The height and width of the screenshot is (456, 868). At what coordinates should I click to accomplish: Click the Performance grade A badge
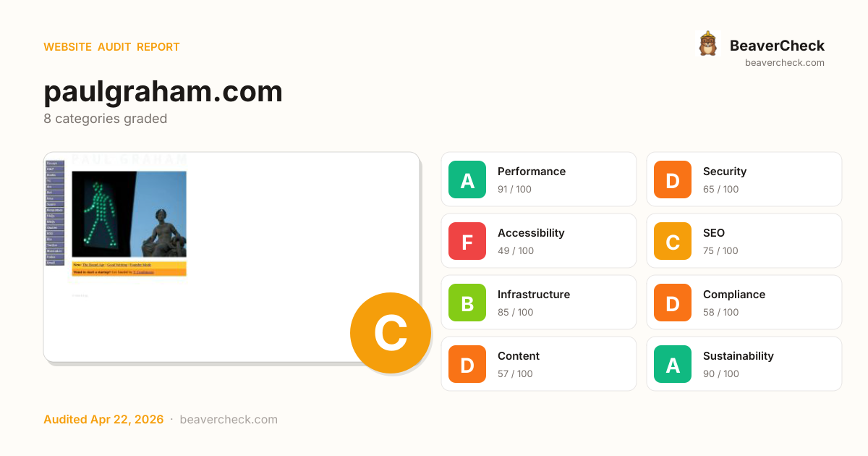coord(467,180)
